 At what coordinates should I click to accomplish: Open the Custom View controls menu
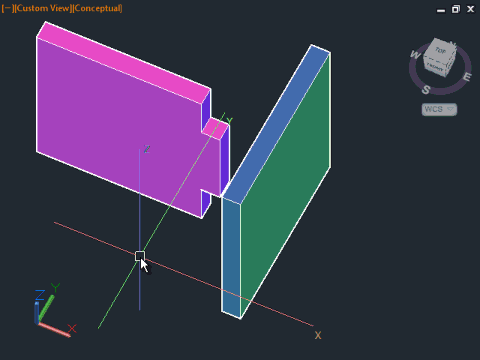tap(44, 8)
